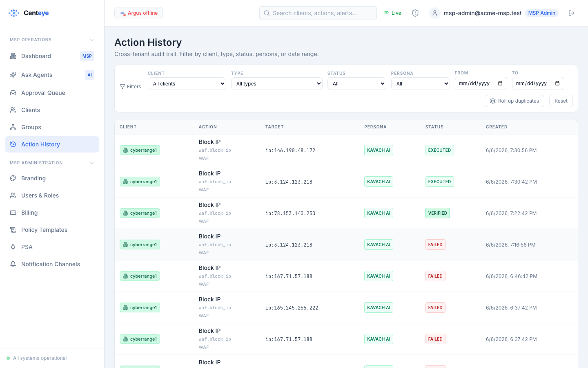Click the Ask Agents sparkle icon
This screenshot has width=588, height=368.
(13, 75)
